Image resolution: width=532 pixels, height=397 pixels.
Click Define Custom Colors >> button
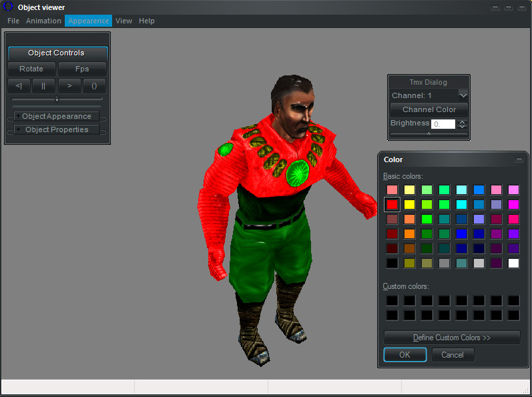(x=452, y=338)
